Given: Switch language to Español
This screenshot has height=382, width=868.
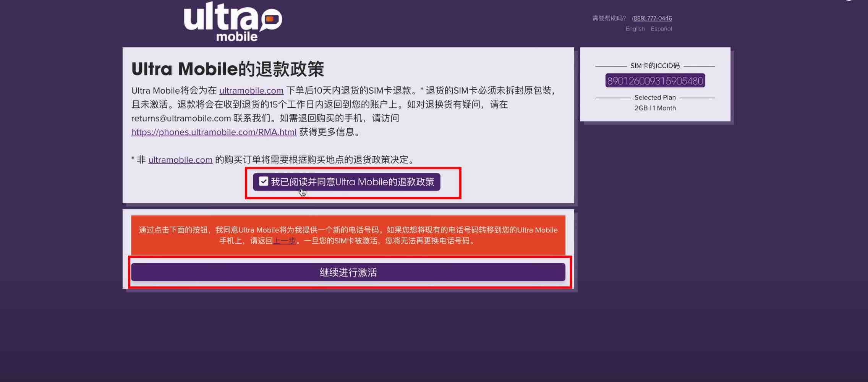Looking at the screenshot, I should tap(661, 29).
